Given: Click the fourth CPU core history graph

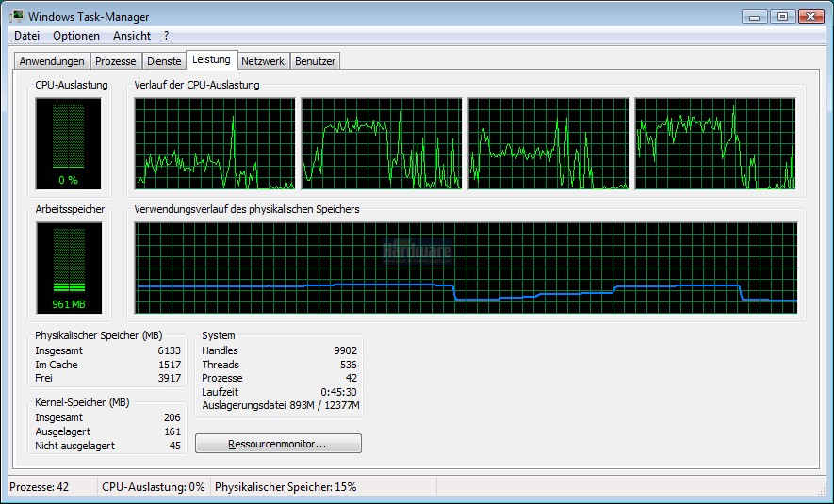Looking at the screenshot, I should tap(715, 143).
